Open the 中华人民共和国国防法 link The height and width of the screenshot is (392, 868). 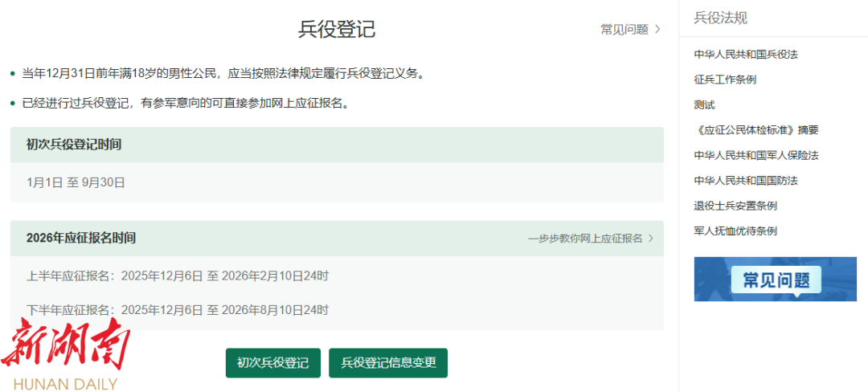[745, 181]
